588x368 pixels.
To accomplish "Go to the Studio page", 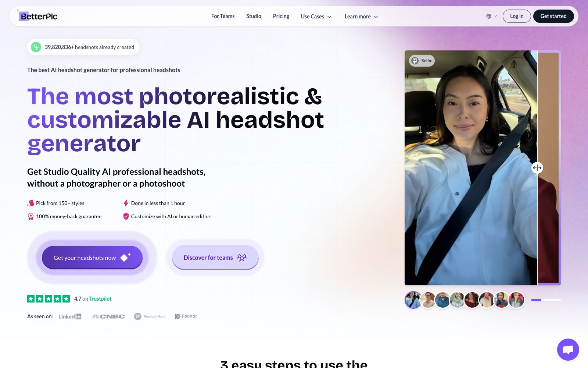I will click(254, 16).
